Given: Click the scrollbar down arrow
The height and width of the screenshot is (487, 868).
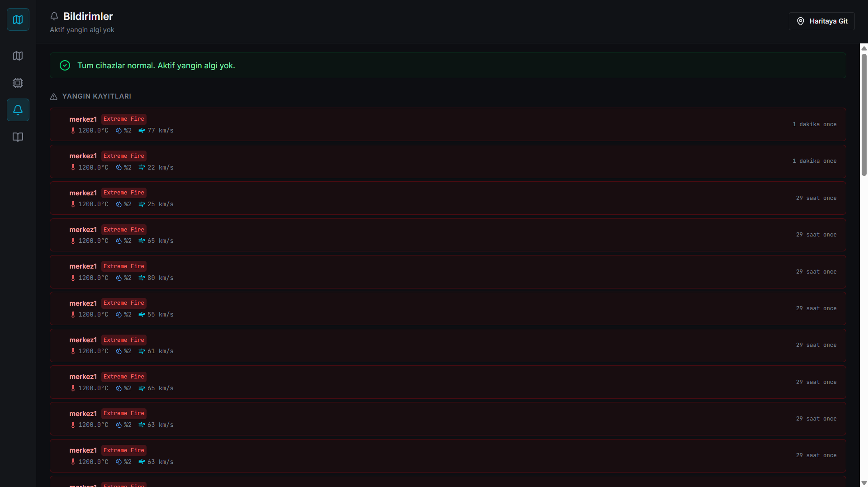Looking at the screenshot, I should click(x=864, y=483).
